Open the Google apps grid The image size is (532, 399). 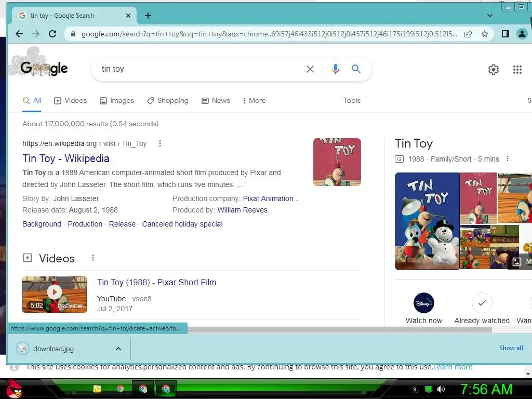click(517, 70)
